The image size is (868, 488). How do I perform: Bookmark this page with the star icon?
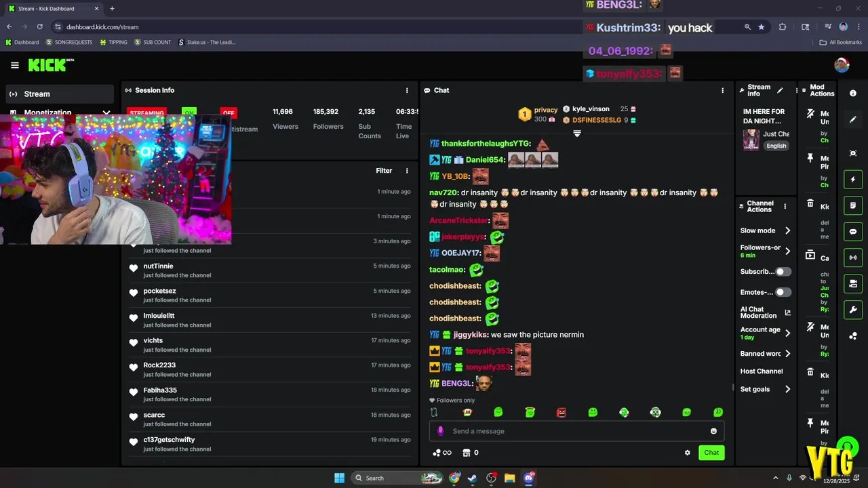coord(762,27)
